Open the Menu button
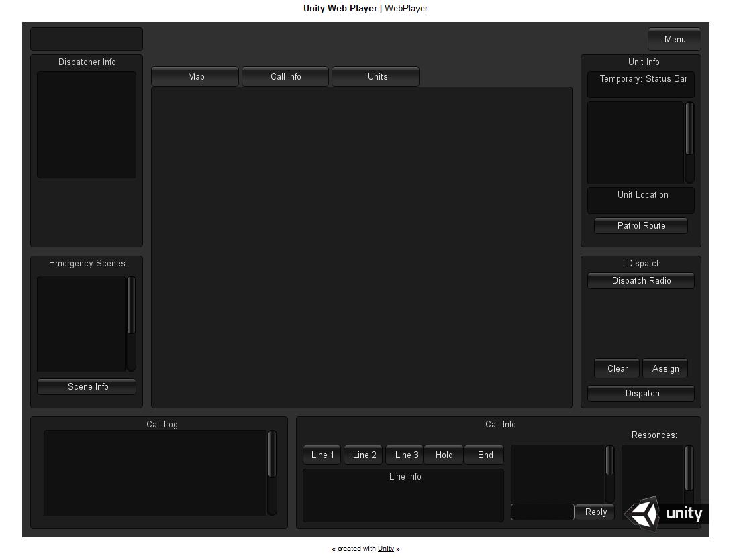739x560 pixels. (x=674, y=40)
